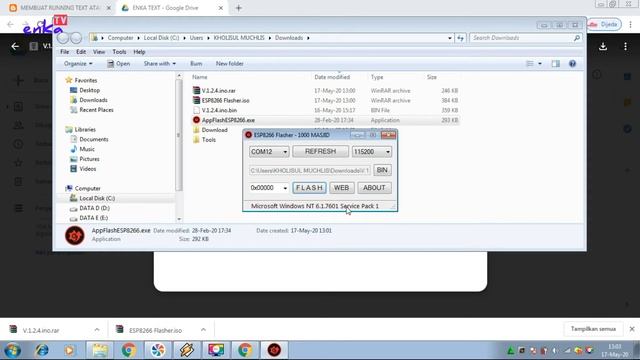Select Music library
Viewport: 640px width, 360px height.
(x=87, y=149)
